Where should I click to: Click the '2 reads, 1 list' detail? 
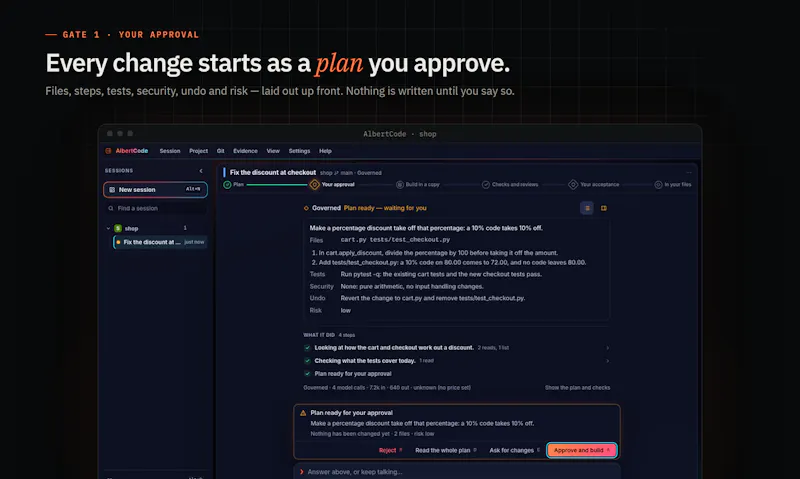(493, 348)
